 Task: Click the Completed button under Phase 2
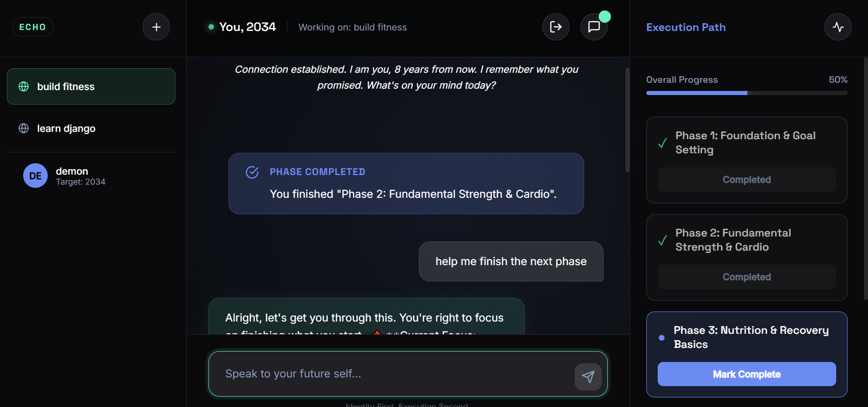pos(746,277)
